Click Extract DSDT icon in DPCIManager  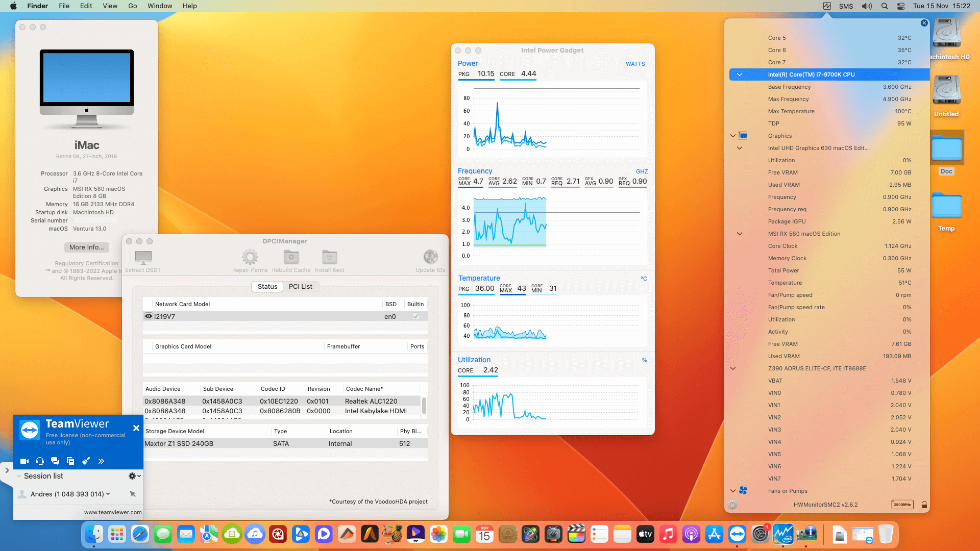point(143,257)
